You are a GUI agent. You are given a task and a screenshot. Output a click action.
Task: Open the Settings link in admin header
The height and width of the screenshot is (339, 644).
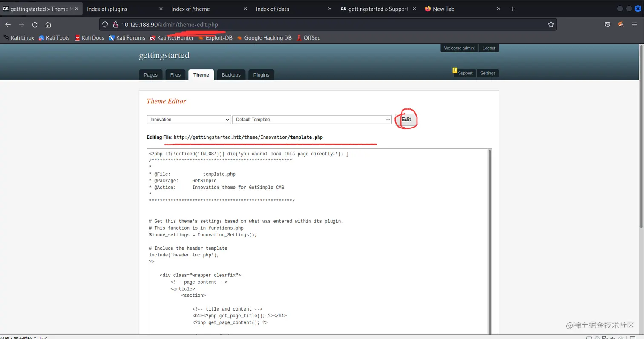tap(488, 73)
